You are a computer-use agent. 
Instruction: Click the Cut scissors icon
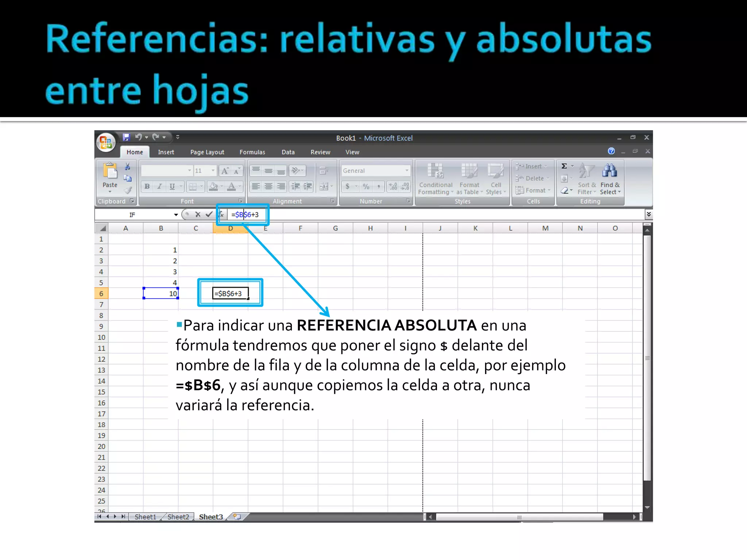pos(128,167)
